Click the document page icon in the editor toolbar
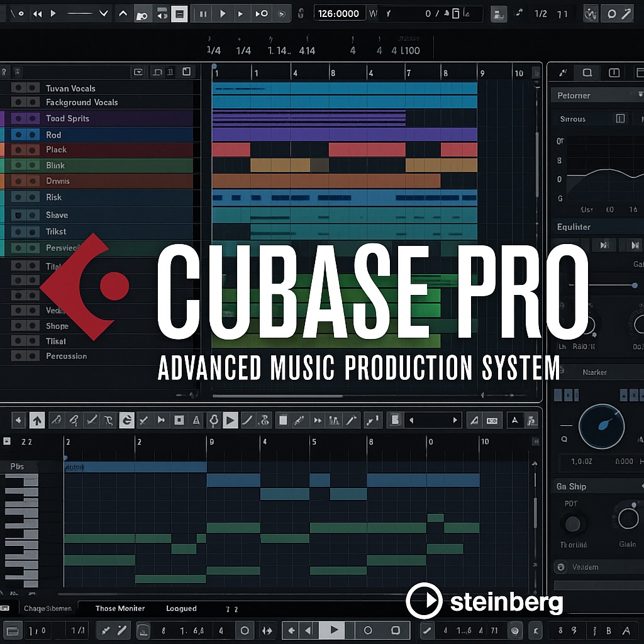Viewport: 644px width, 644px height. (x=395, y=420)
